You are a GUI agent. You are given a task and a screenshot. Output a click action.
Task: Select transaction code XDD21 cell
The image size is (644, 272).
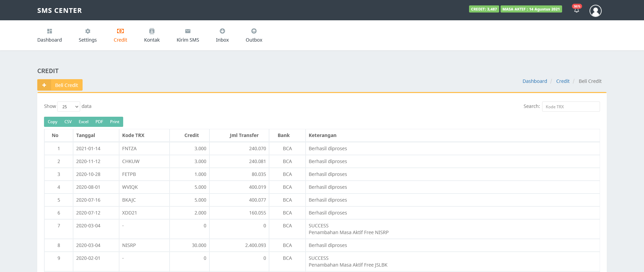pyautogui.click(x=144, y=213)
